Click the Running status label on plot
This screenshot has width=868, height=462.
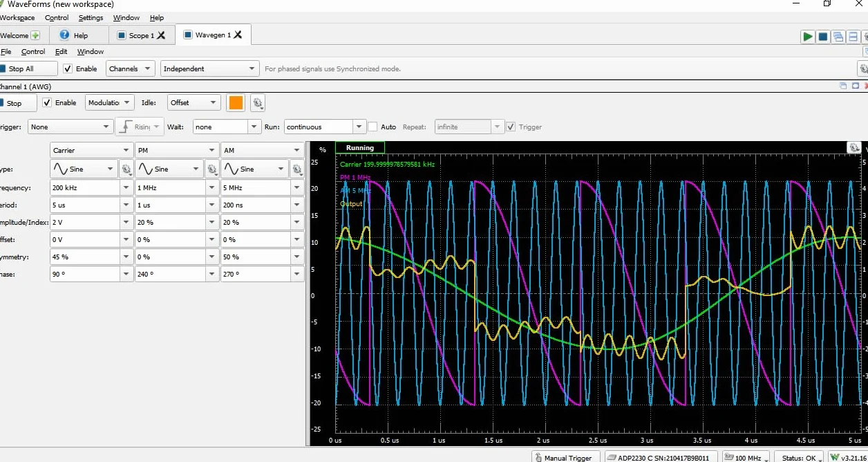click(360, 147)
